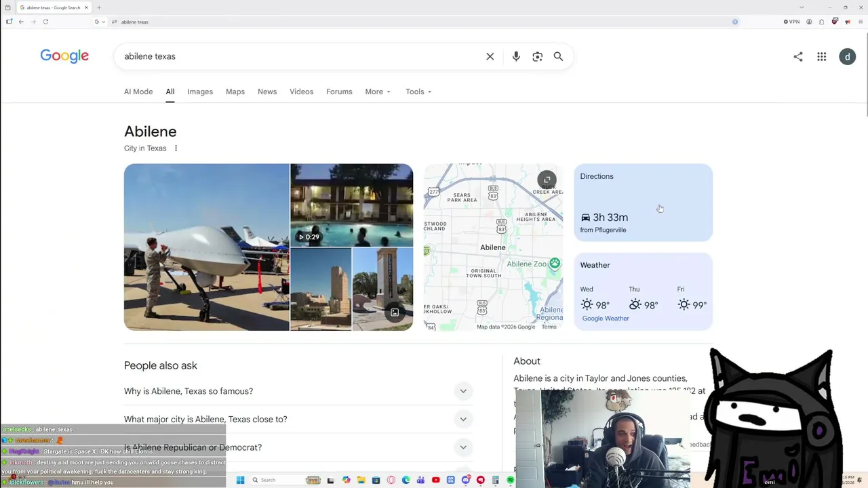This screenshot has height=488, width=868.
Task: Click Friday's 99° forecast
Action: 692,299
